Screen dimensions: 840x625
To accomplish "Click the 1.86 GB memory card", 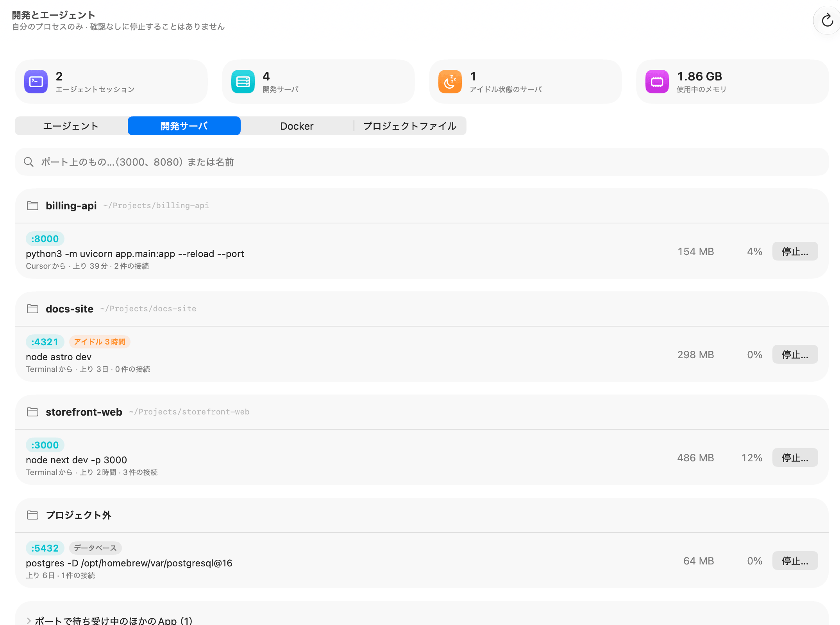I will coord(733,82).
